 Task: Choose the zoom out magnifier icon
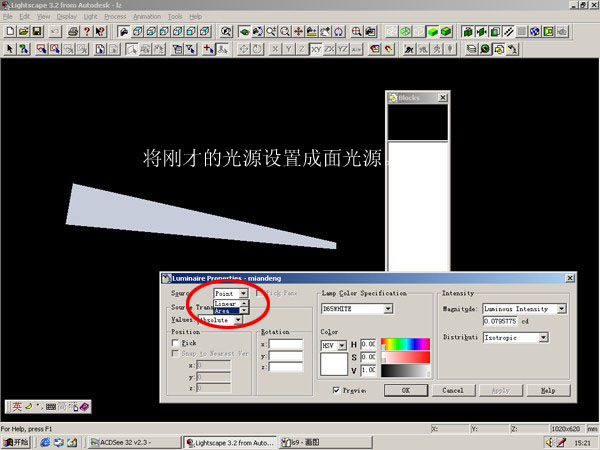point(285,31)
